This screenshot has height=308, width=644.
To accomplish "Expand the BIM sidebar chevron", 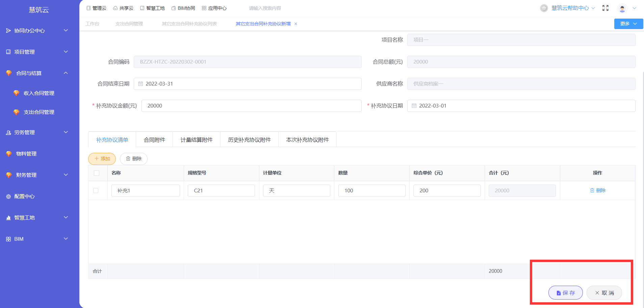I will (x=66, y=239).
